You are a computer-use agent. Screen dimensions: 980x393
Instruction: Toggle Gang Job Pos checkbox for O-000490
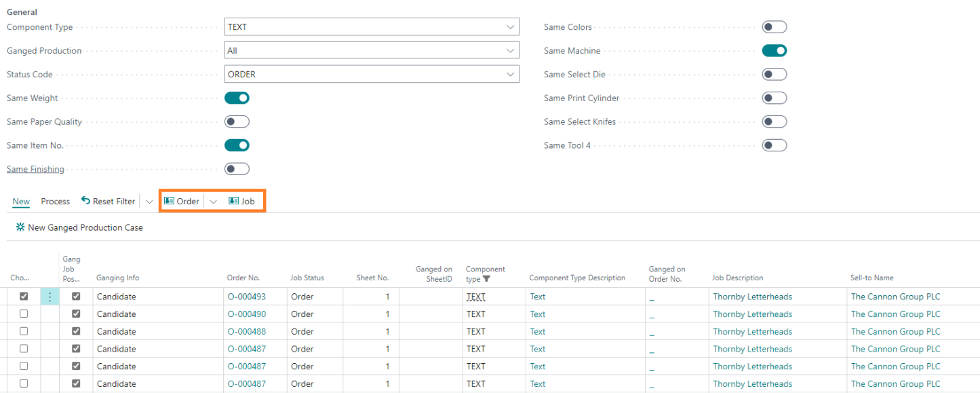pyautogui.click(x=76, y=314)
